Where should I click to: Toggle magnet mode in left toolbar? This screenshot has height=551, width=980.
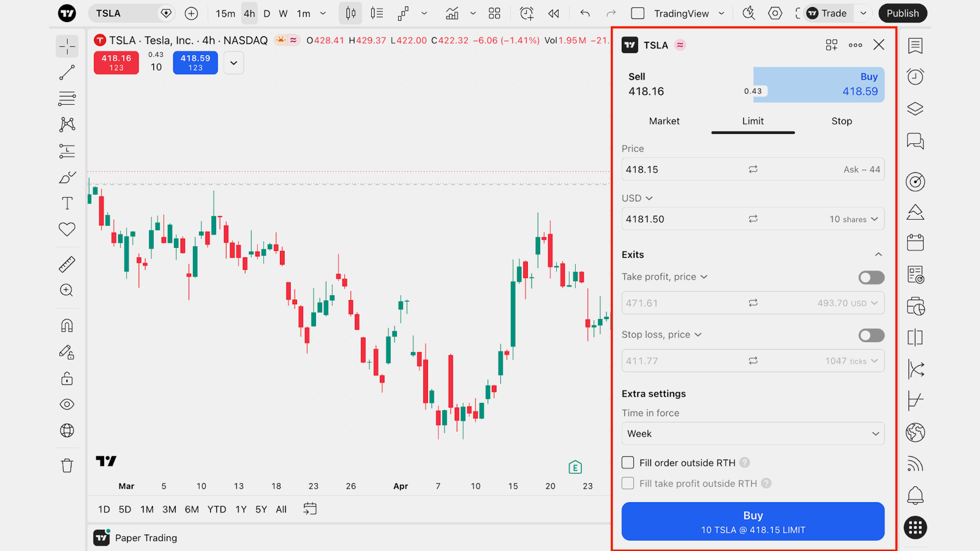[67, 326]
